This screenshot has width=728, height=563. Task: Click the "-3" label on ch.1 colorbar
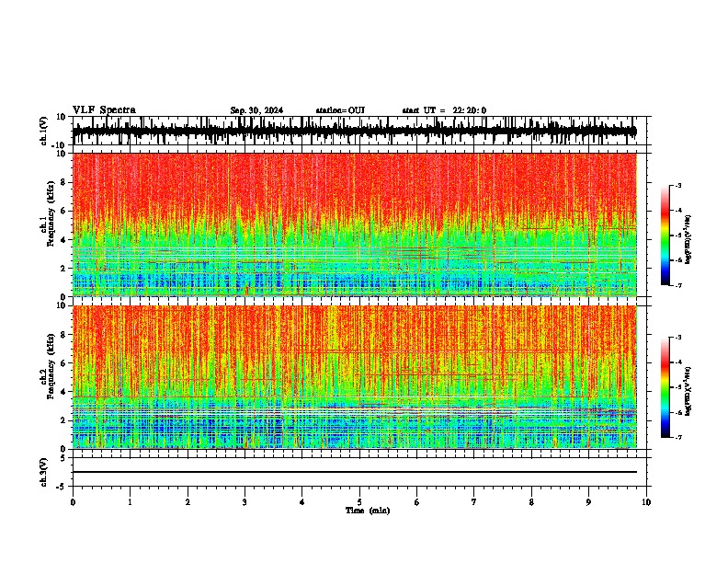tap(678, 185)
